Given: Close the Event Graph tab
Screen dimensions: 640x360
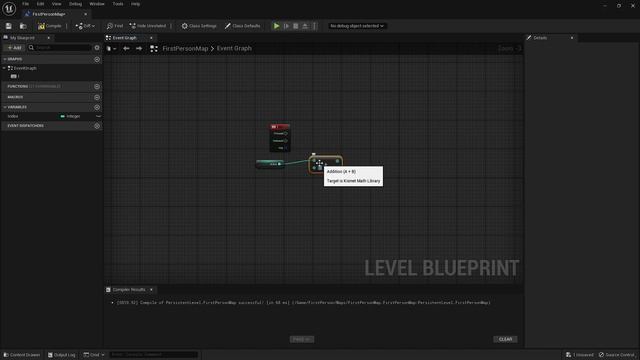Looking at the screenshot, I should 151,38.
